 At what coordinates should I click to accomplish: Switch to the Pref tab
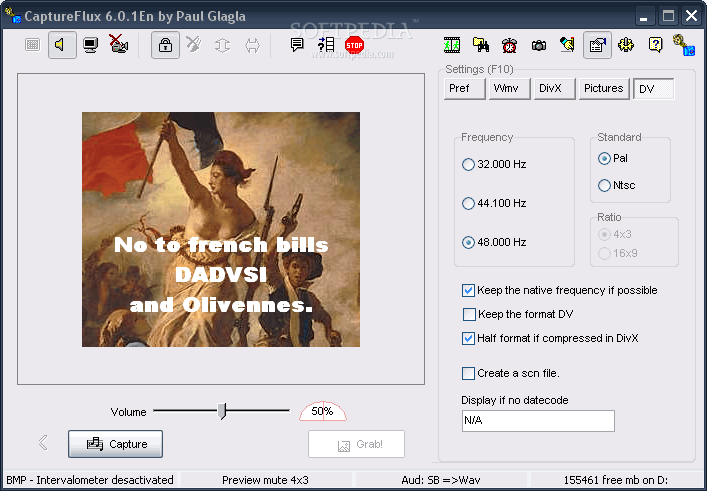pos(465,88)
